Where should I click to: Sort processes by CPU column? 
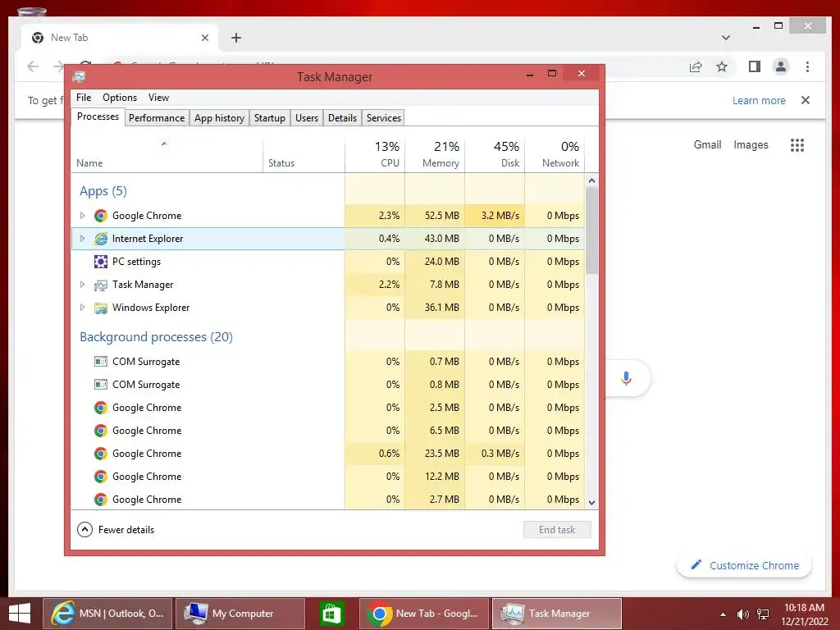(375, 154)
